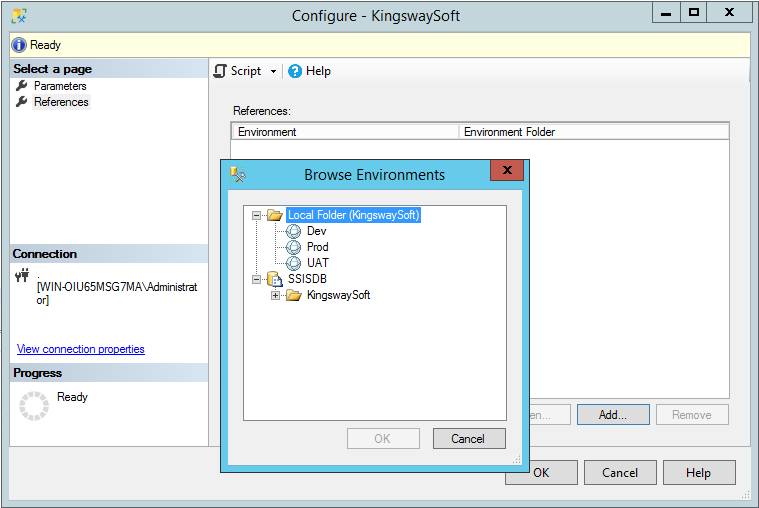Collapse the SSISDB catalog node

coord(257,279)
